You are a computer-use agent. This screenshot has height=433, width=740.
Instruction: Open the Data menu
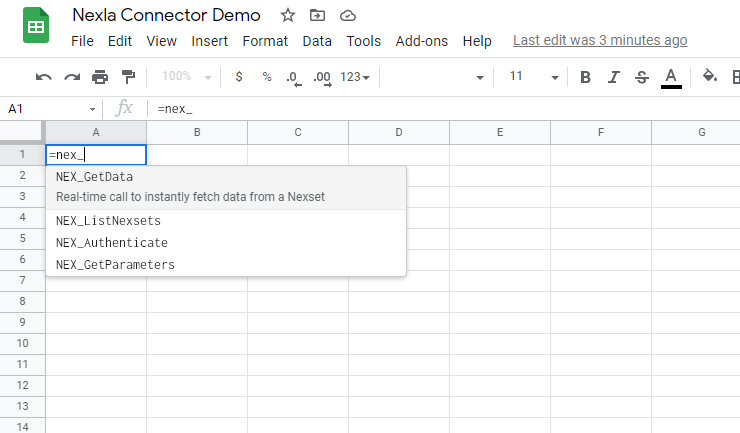[x=317, y=41]
